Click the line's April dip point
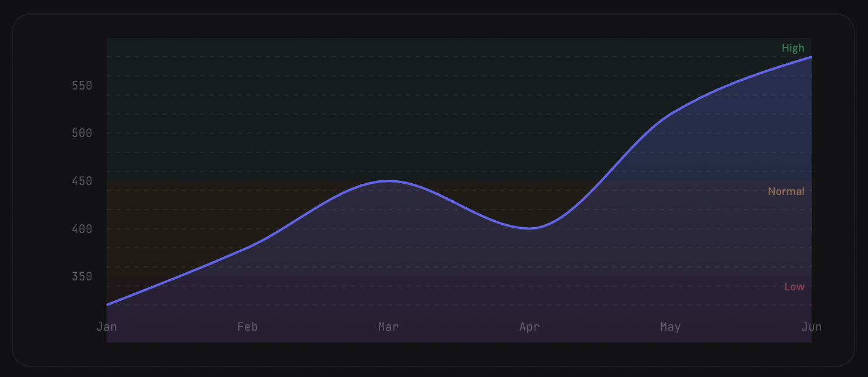Screen dimensions: 868x377 [x=529, y=228]
